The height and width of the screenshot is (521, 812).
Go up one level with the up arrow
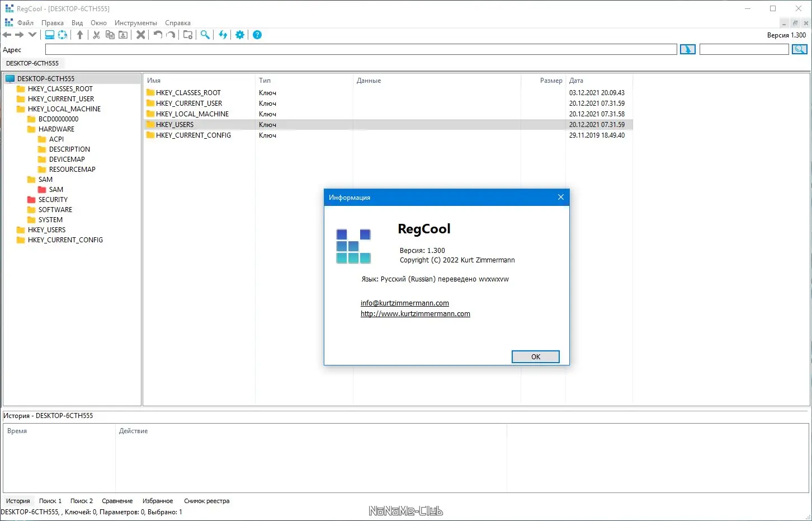(x=80, y=35)
